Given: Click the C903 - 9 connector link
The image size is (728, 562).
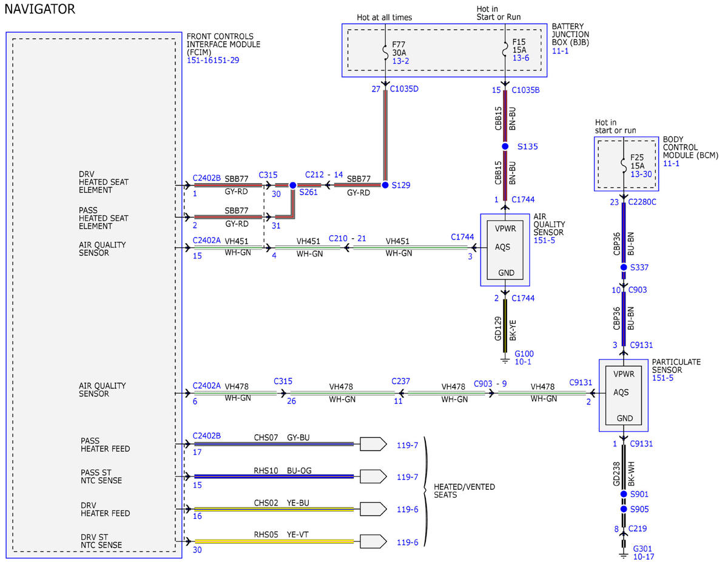Looking at the screenshot, I should 490,383.
